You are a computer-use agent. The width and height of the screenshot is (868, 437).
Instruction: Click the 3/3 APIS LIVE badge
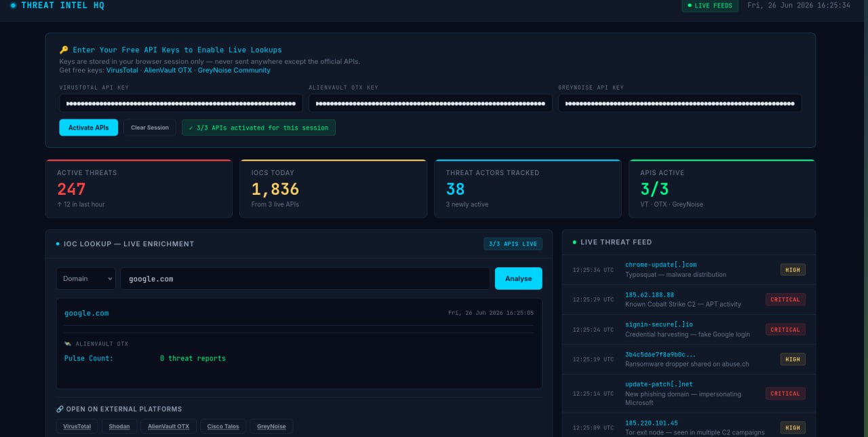tap(513, 244)
